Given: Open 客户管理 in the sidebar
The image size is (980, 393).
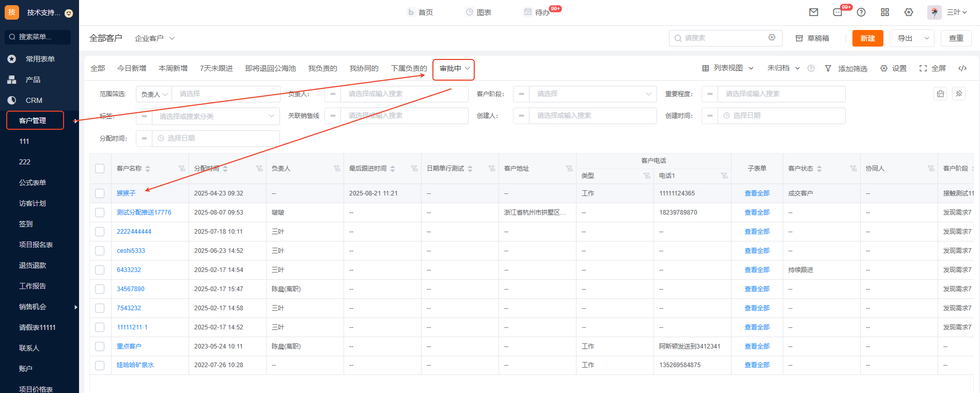Looking at the screenshot, I should pyautogui.click(x=33, y=120).
